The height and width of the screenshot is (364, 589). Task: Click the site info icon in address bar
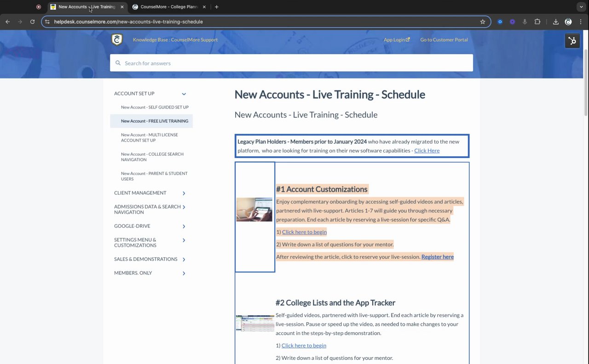click(x=47, y=22)
